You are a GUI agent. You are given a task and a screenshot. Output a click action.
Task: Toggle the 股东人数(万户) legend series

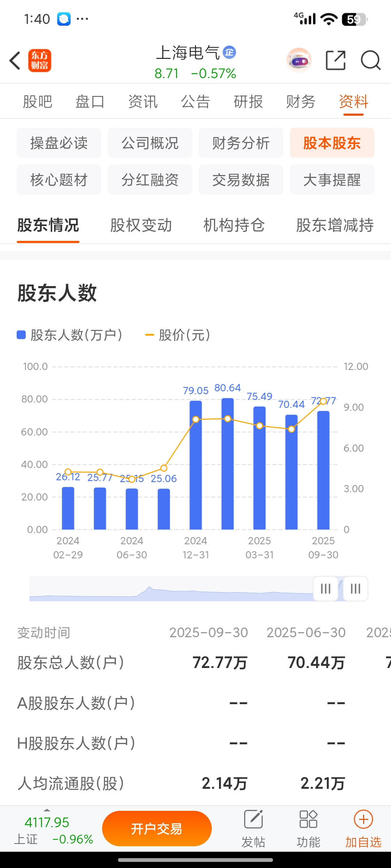click(x=70, y=335)
